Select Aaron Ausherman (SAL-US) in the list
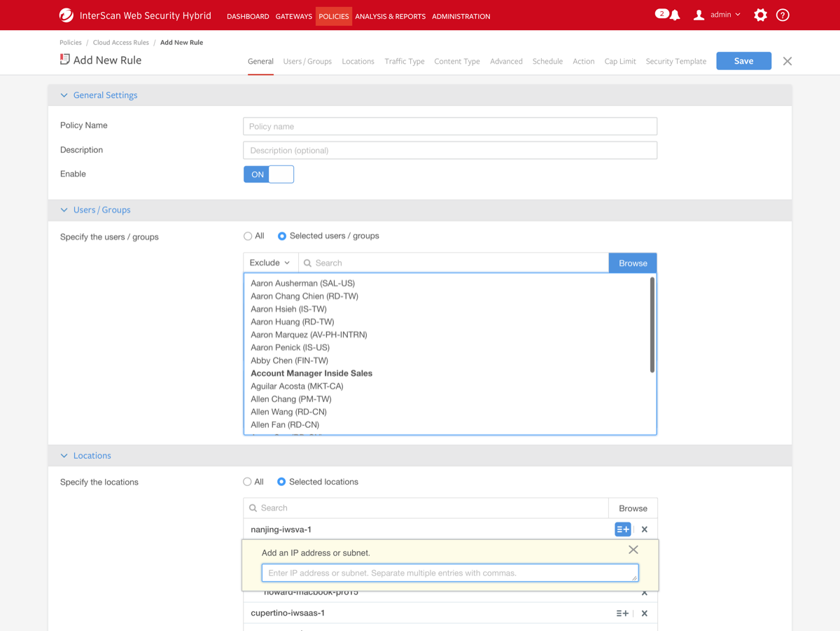840x631 pixels. pyautogui.click(x=302, y=284)
